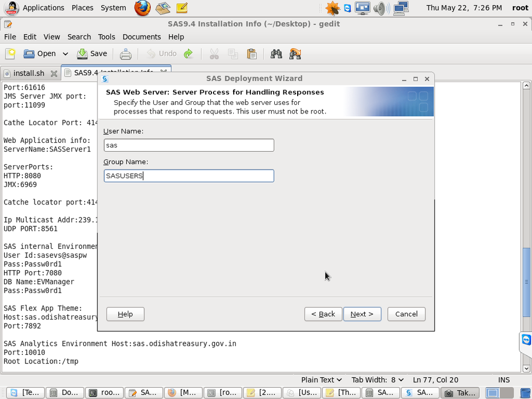Image resolution: width=532 pixels, height=399 pixels.
Task: Switch to the [2.... taskbar window
Action: click(262, 393)
